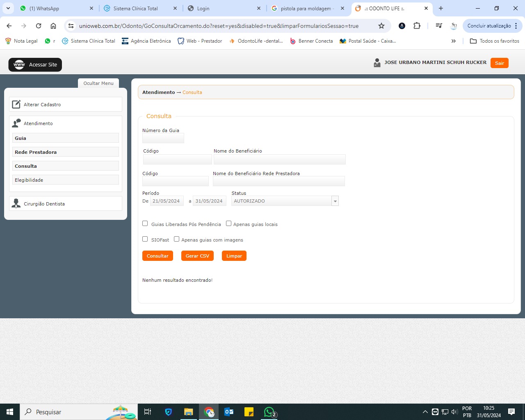Click the Limpar button
This screenshot has height=420, width=525.
click(x=234, y=256)
